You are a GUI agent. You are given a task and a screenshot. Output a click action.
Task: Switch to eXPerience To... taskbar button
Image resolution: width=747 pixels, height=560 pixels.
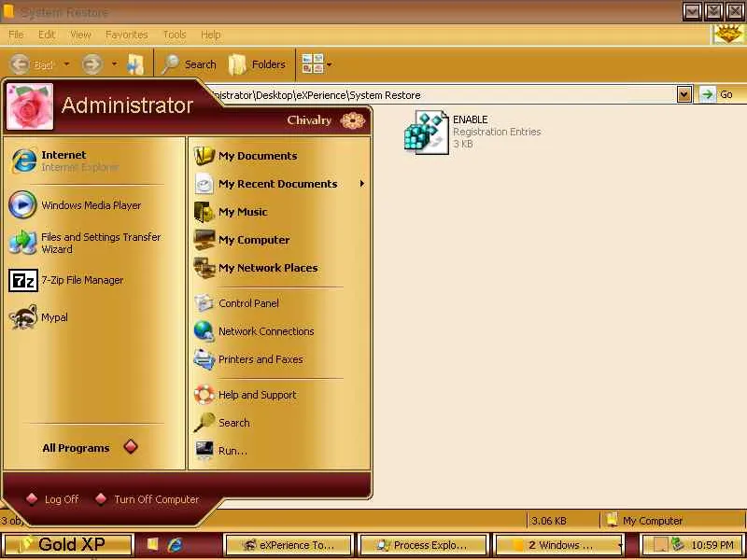[x=289, y=545]
